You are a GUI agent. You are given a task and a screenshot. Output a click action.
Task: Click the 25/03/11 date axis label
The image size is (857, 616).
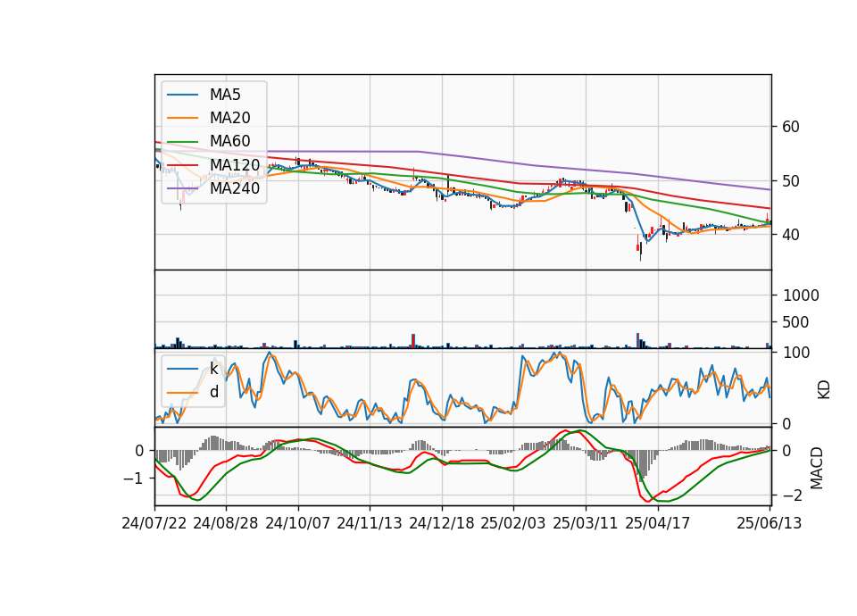(x=586, y=523)
